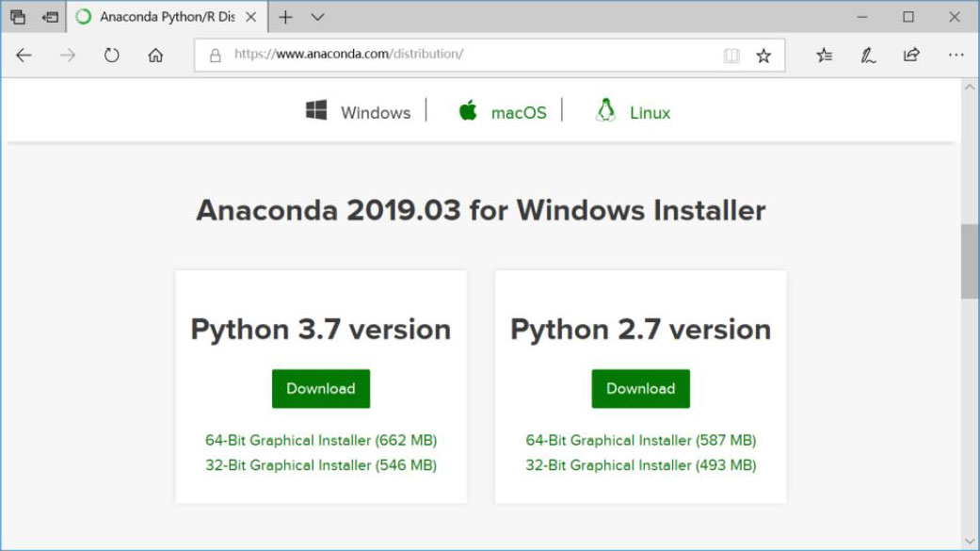The height and width of the screenshot is (551, 980).
Task: Open Reading view book icon
Action: tap(731, 56)
